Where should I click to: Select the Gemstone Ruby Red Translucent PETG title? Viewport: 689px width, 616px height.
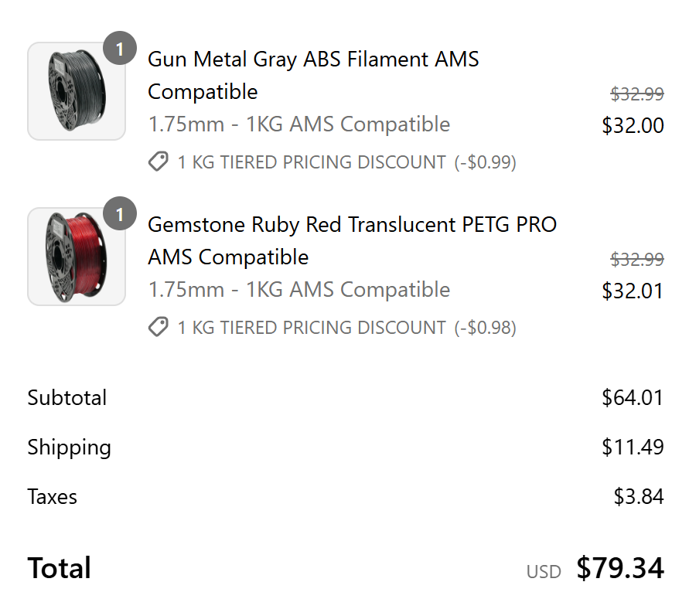coord(353,240)
